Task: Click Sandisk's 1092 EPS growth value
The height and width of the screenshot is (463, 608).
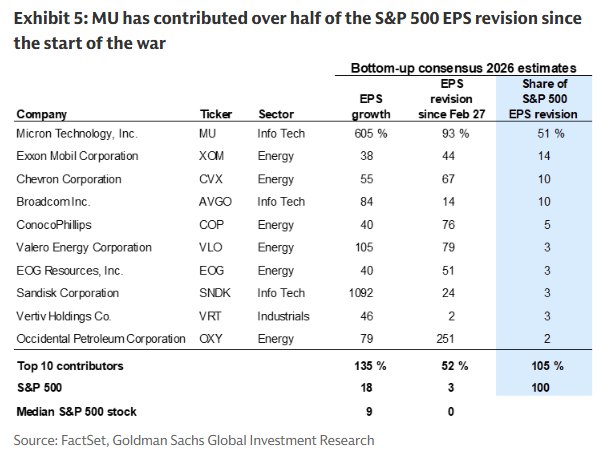Action: (x=372, y=293)
